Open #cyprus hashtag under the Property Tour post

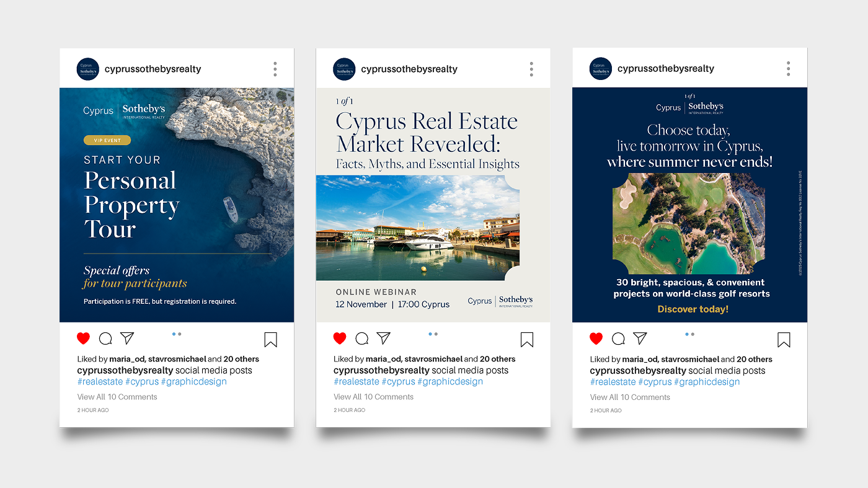coord(142,382)
